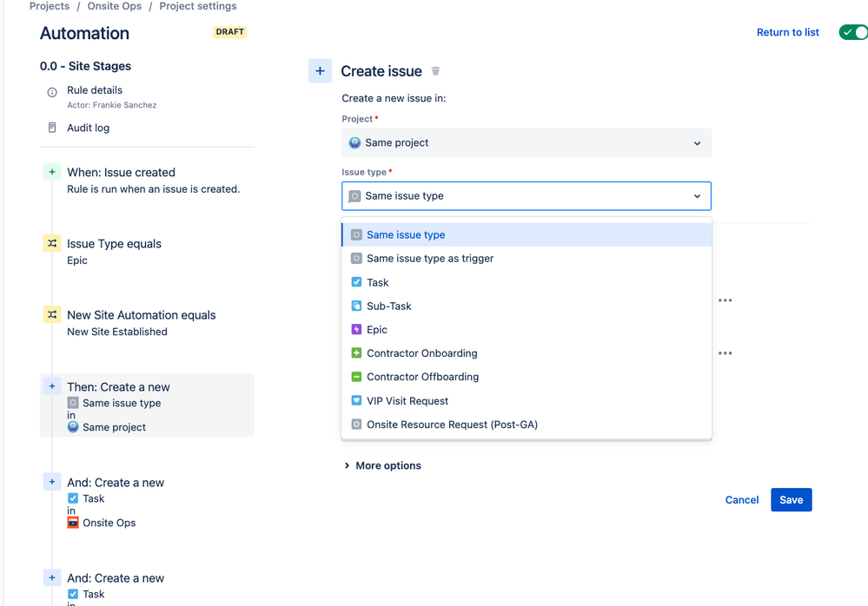Click the condition icon for New Site Automation equals
The width and height of the screenshot is (868, 606).
tap(52, 314)
